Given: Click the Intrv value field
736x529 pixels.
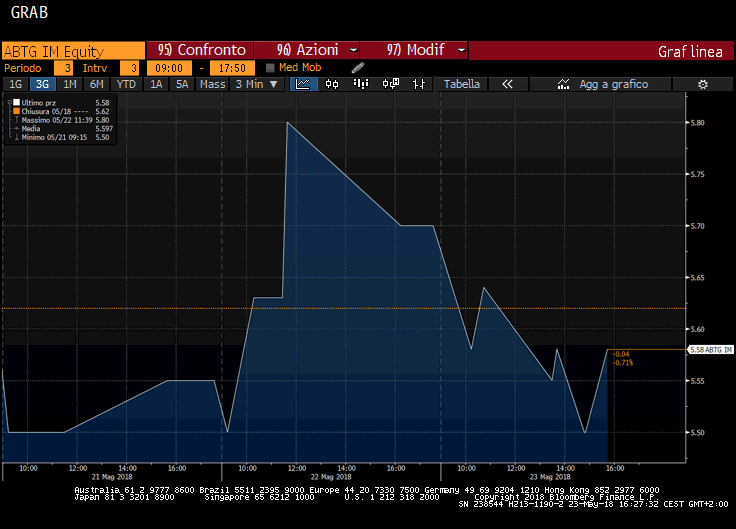Looking at the screenshot, I should tap(130, 68).
